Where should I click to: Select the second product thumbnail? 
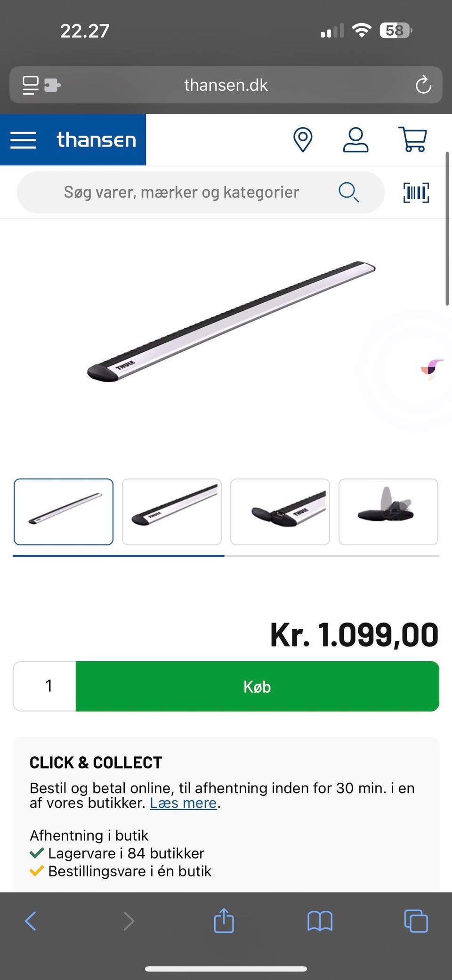pos(172,512)
